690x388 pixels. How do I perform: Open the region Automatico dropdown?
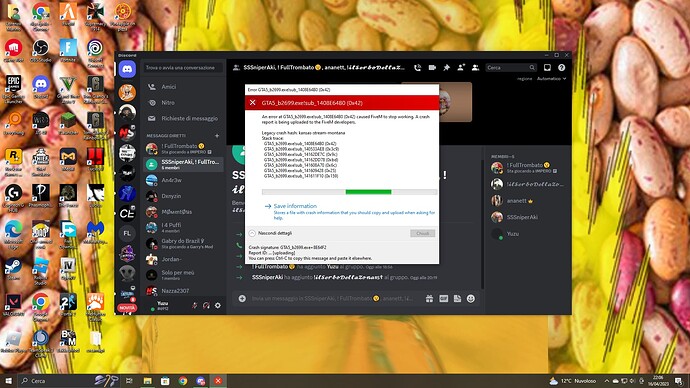pos(551,79)
